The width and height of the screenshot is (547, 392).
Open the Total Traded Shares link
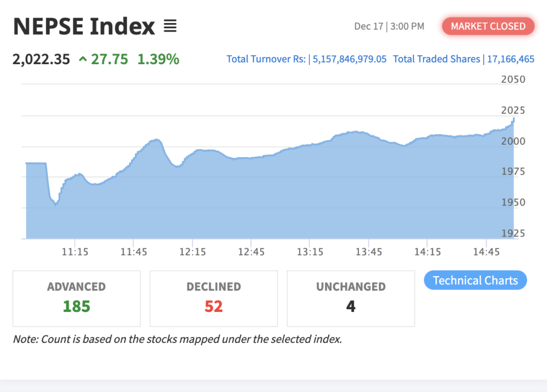point(464,59)
